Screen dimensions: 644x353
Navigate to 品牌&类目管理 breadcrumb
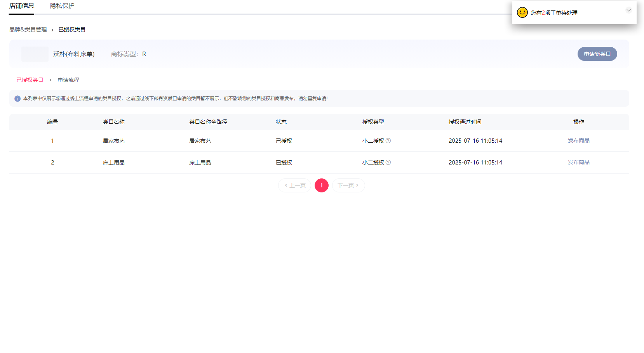click(x=28, y=29)
